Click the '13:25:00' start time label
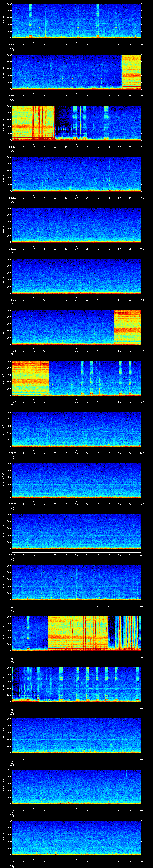Screen dimensions: 153x868 [12, 606]
